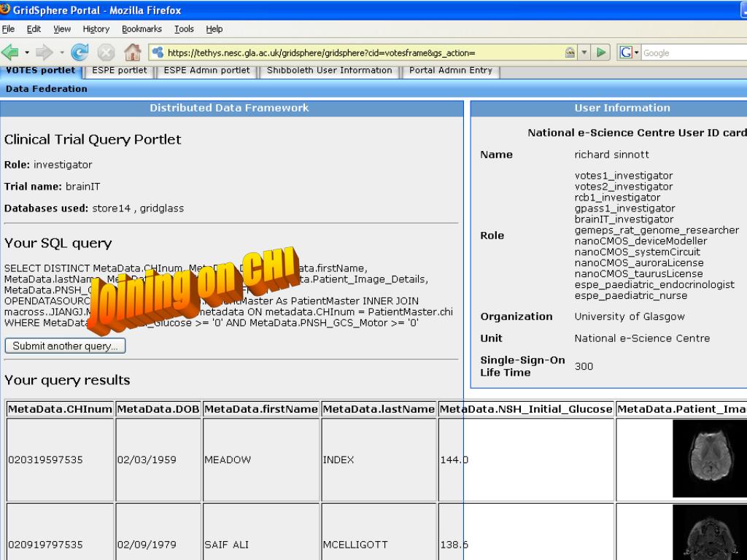747x560 pixels.
Task: Select the Data Federation sub-tab
Action: click(46, 88)
